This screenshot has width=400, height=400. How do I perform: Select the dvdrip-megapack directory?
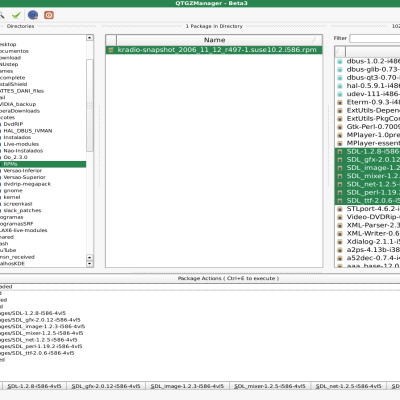[x=27, y=184]
